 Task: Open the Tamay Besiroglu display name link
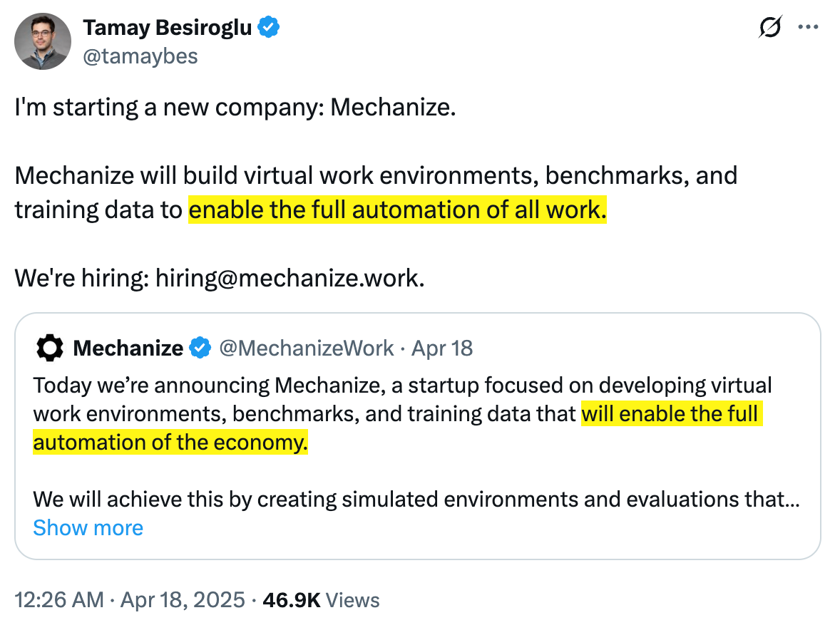pos(168,28)
